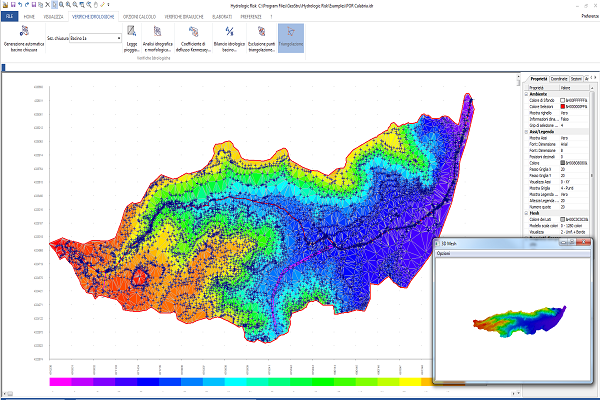
Task: Toggle the Triangolazione ribbon button
Action: [291, 37]
